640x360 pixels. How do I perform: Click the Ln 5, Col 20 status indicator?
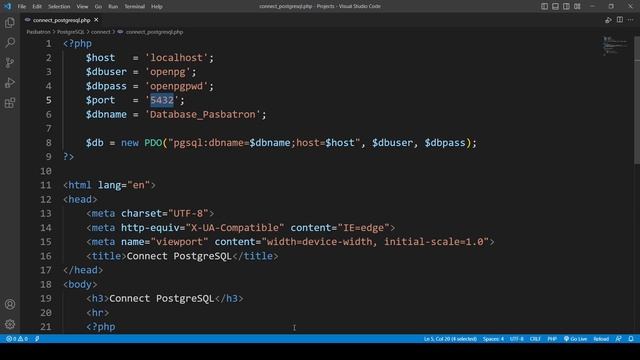coord(450,339)
